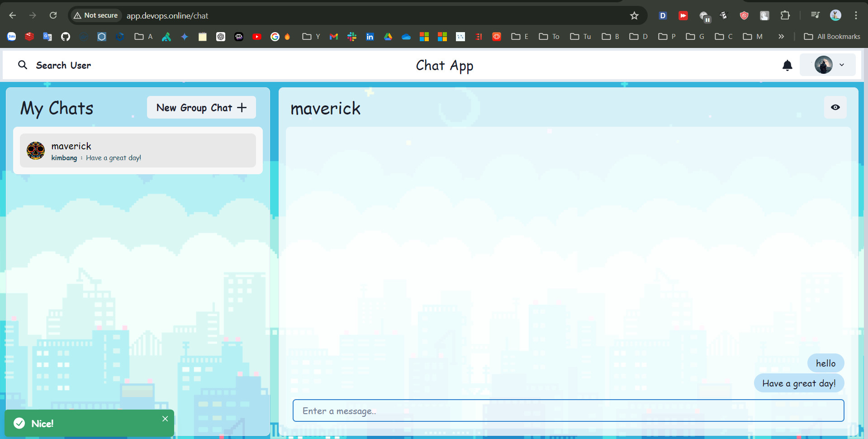This screenshot has height=439, width=868.
Task: Dismiss the Nice! toast notification
Action: coord(165,419)
